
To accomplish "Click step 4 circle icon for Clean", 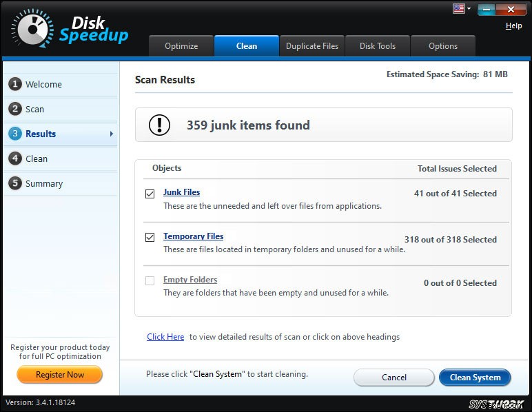I will 15,158.
